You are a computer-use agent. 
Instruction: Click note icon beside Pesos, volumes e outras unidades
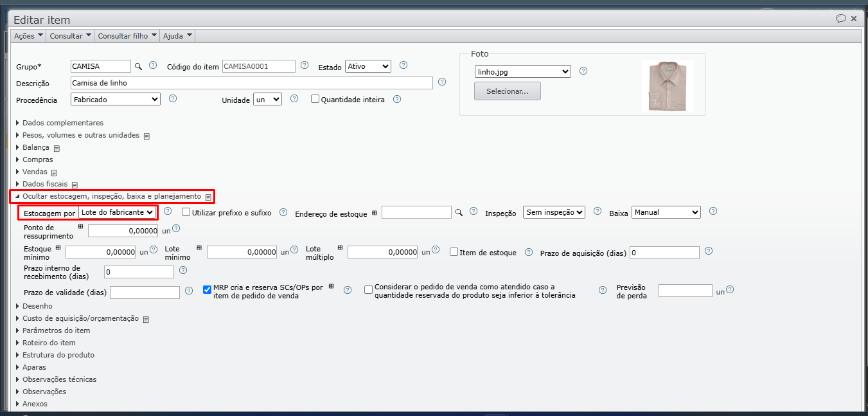click(146, 136)
